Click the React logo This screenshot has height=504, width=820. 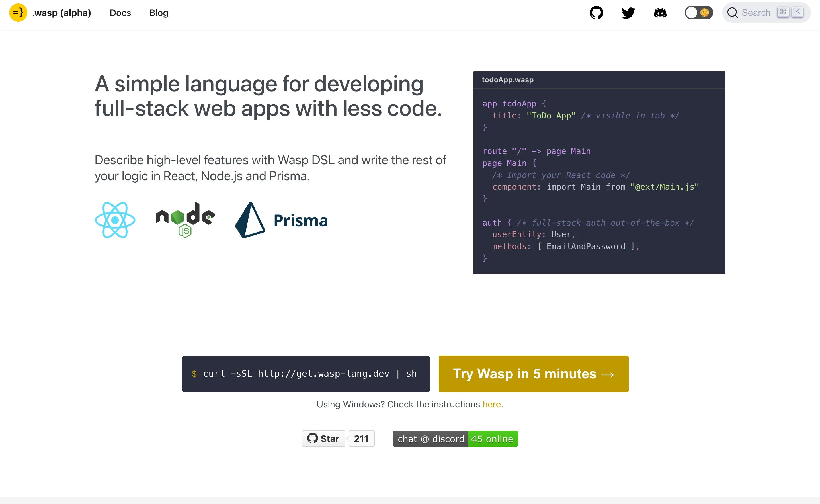click(115, 220)
